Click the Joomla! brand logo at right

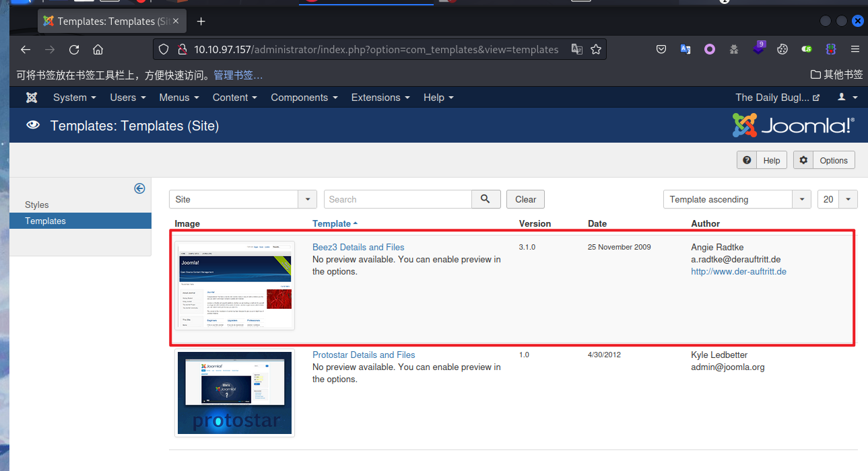click(793, 125)
